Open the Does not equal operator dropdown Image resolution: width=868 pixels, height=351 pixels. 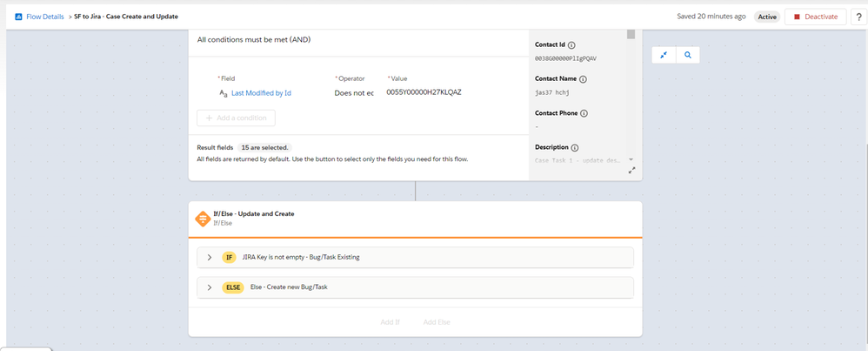[x=354, y=93]
